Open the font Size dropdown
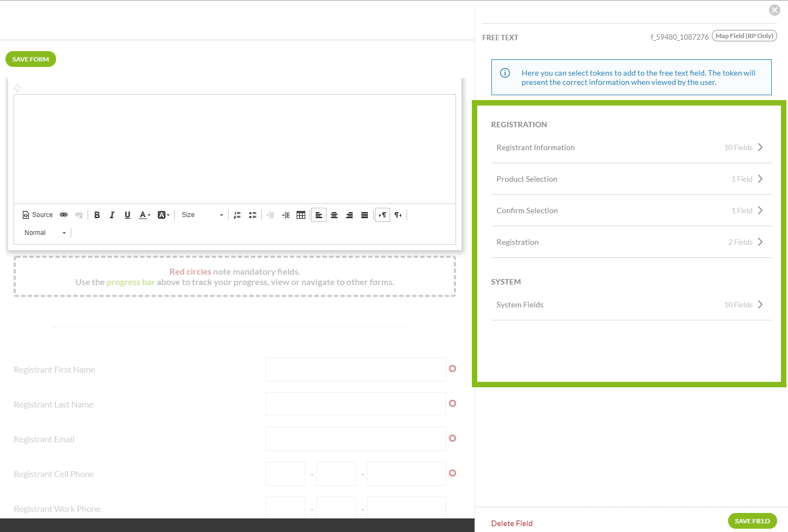Image resolution: width=788 pixels, height=532 pixels. 202,215
